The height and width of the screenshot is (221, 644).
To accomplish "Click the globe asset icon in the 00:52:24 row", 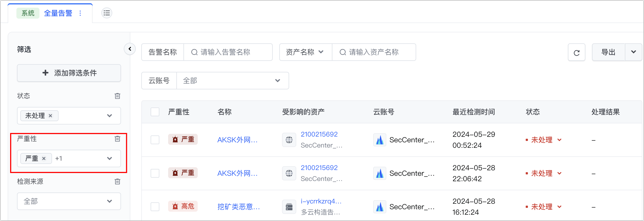I will [289, 140].
